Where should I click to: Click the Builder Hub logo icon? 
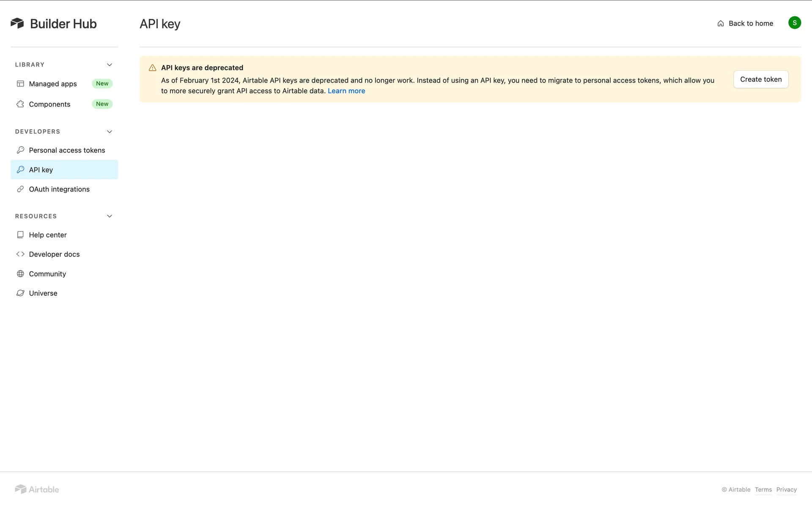[17, 23]
